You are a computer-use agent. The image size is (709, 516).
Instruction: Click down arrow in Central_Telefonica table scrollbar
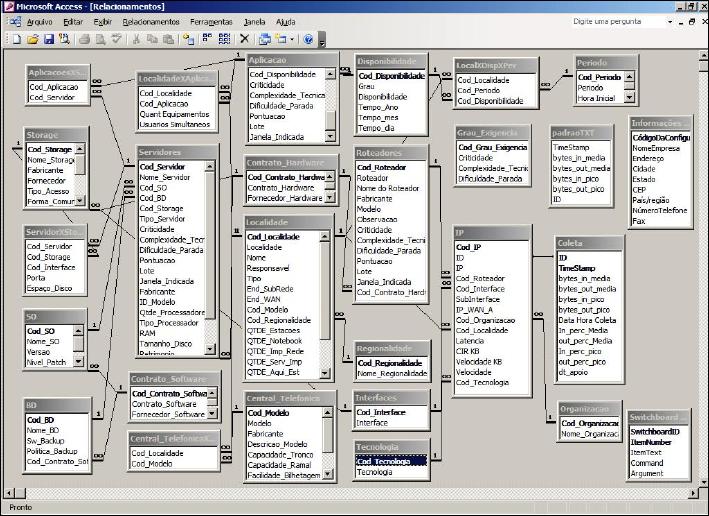(x=328, y=474)
